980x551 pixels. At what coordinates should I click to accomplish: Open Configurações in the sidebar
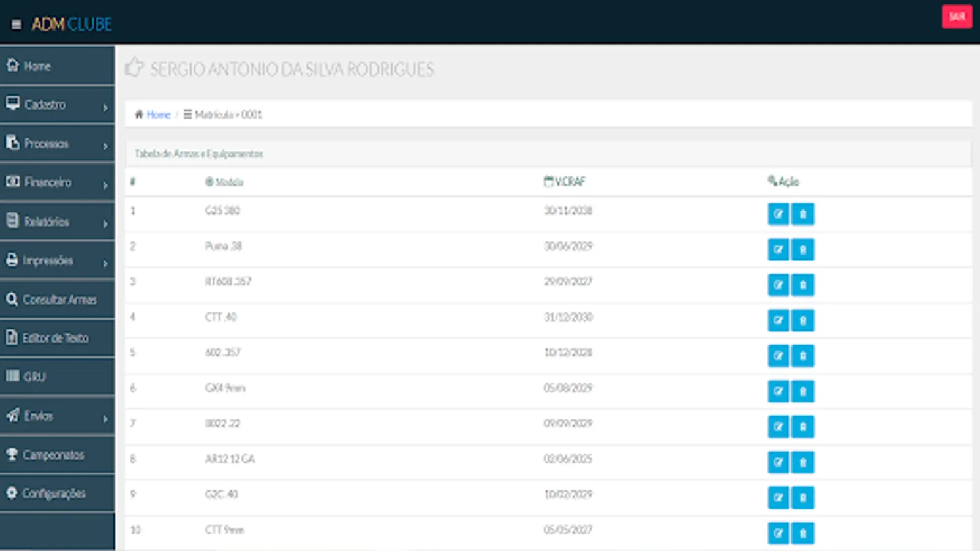(57, 493)
